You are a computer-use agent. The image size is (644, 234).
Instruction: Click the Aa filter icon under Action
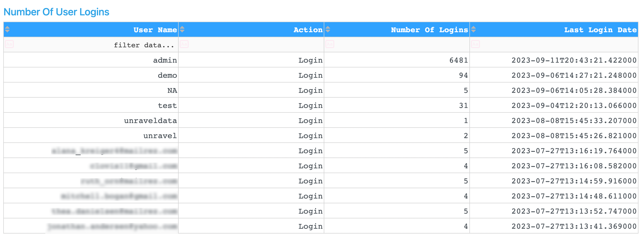tap(184, 44)
